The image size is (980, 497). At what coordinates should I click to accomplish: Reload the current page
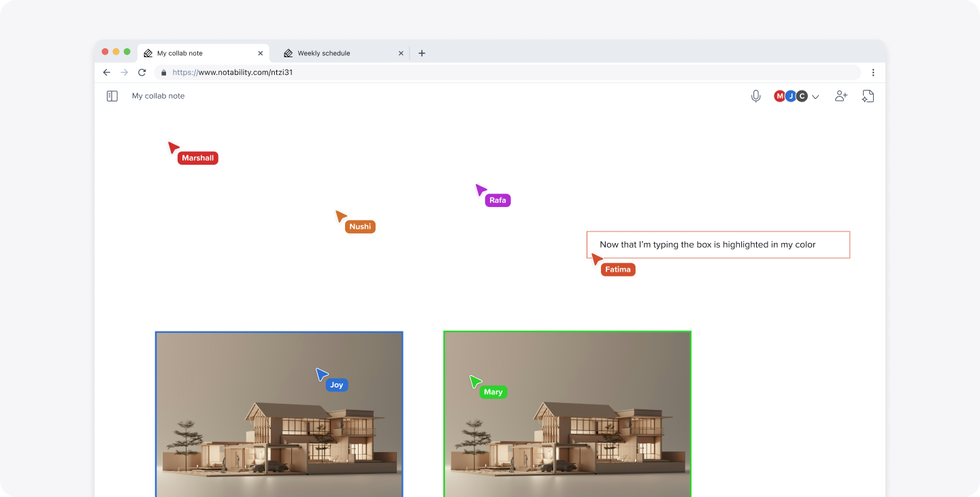[x=142, y=72]
